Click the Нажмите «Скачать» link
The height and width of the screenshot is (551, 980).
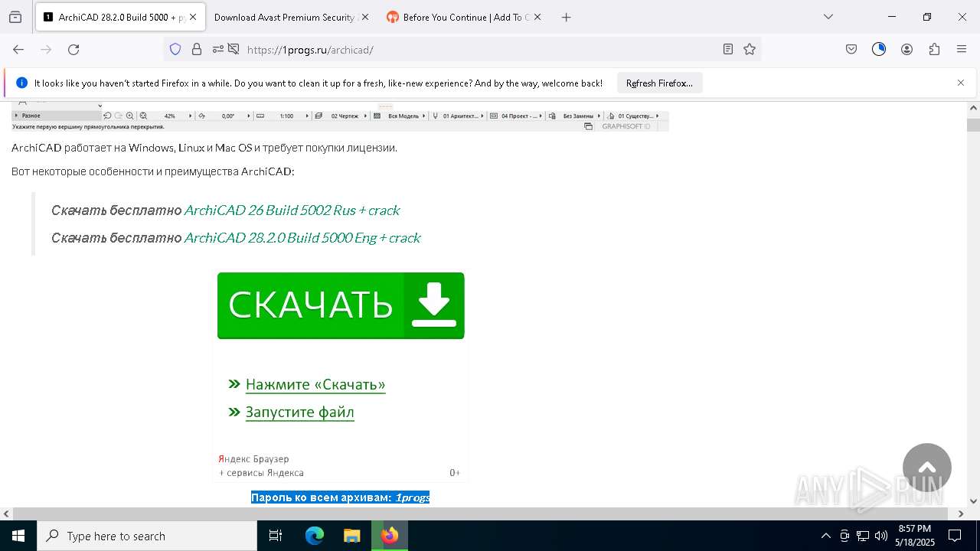(315, 384)
